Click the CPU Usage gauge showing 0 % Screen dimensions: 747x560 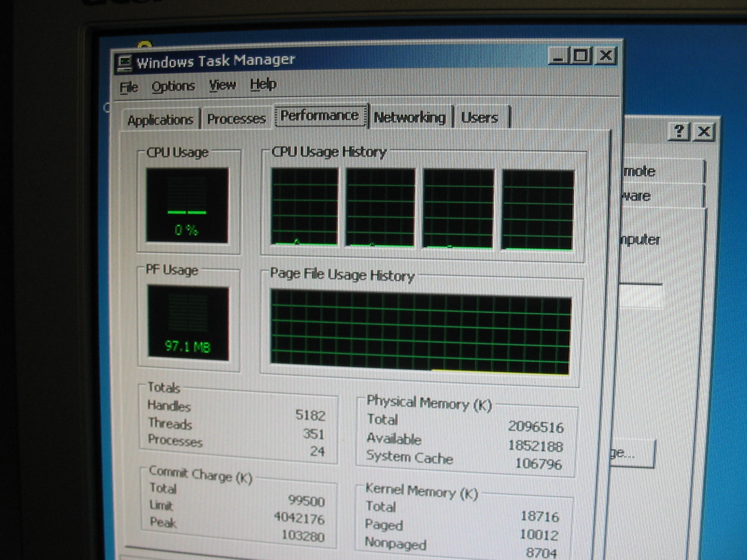click(187, 205)
